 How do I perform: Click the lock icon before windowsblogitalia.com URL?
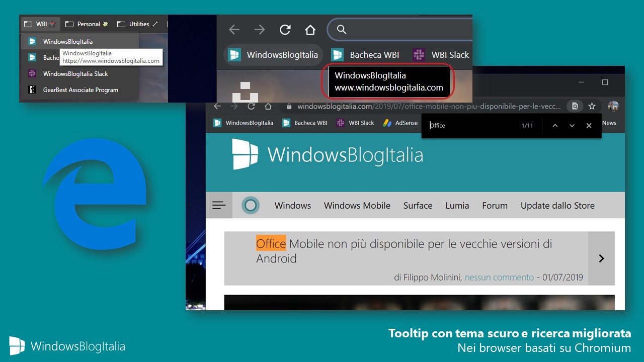(289, 107)
